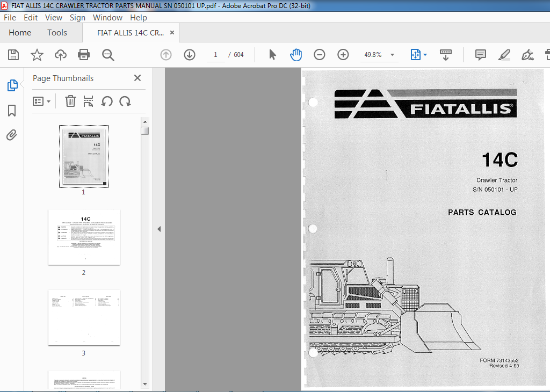Click the page number input field
550x392 pixels.
pyautogui.click(x=215, y=55)
